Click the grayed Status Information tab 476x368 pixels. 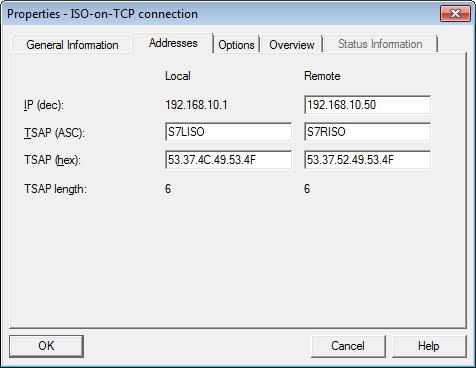pos(380,44)
